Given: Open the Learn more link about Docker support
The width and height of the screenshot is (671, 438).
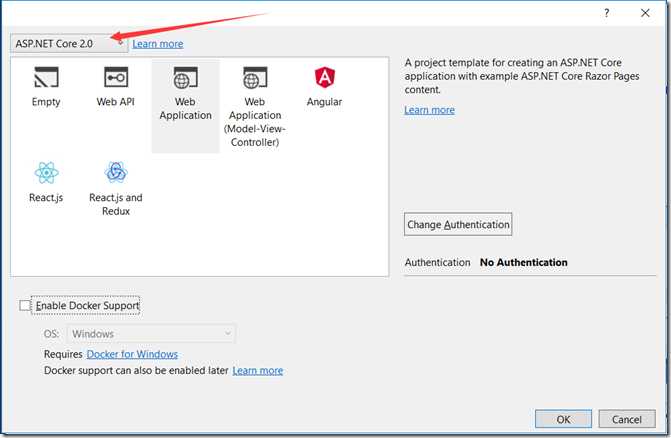Looking at the screenshot, I should pos(258,370).
